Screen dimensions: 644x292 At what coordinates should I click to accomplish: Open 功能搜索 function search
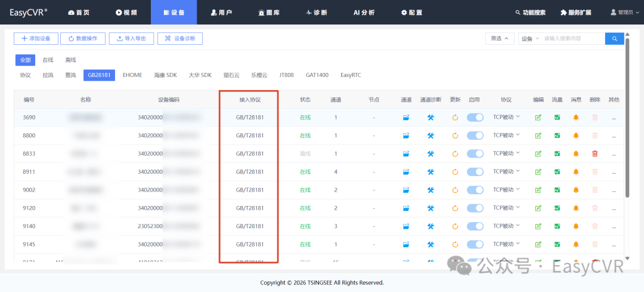(531, 13)
